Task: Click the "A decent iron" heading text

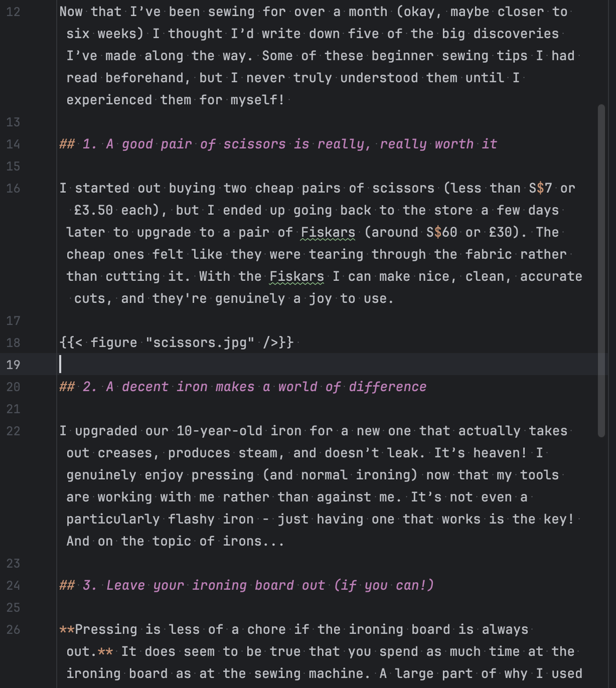Action: [x=265, y=387]
